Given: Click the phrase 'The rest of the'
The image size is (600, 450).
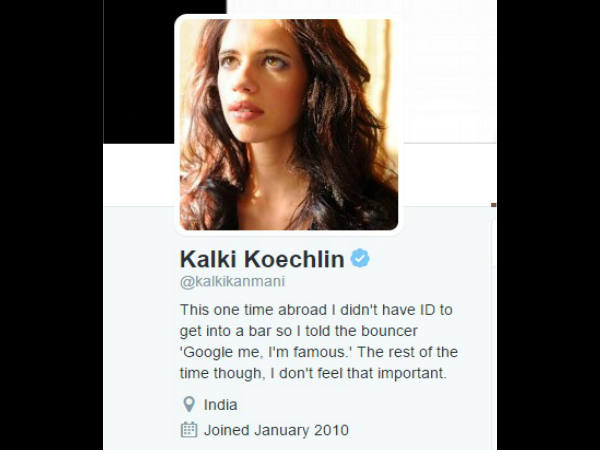Looking at the screenshot, I should click(x=408, y=352).
